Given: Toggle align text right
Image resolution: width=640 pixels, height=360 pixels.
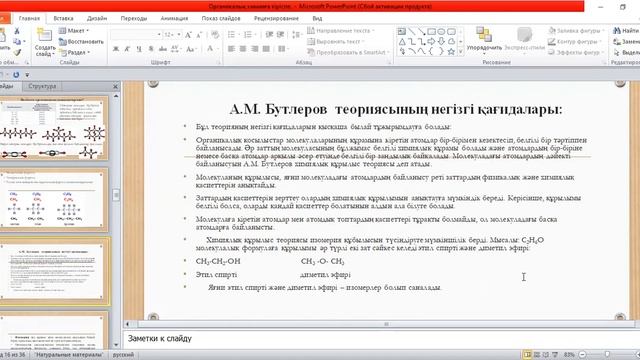Looking at the screenshot, I should pos(255,49).
